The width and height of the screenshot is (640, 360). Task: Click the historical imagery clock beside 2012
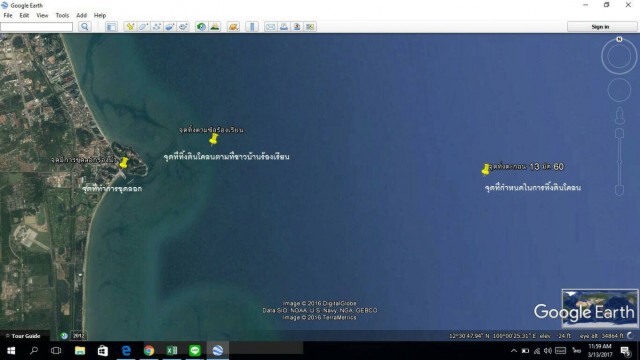click(64, 336)
